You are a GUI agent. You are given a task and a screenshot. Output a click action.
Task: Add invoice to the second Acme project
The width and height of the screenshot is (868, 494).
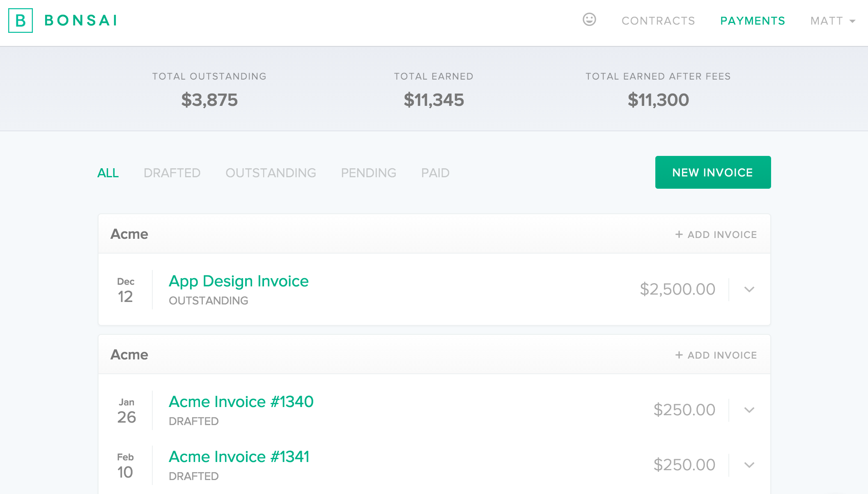(716, 355)
